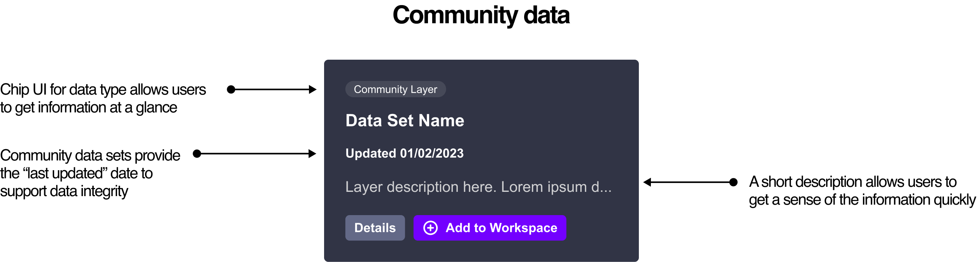Click the circled plus beside Add

click(x=430, y=228)
